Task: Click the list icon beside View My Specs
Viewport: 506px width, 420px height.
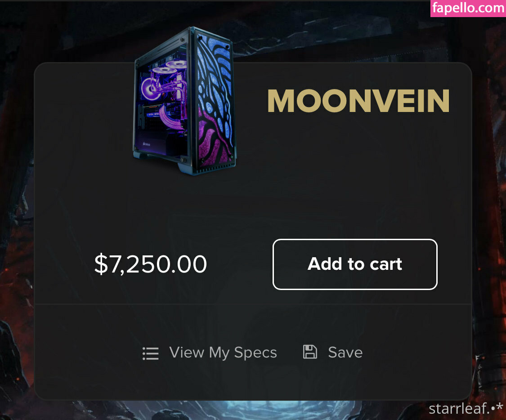Action: click(x=150, y=353)
